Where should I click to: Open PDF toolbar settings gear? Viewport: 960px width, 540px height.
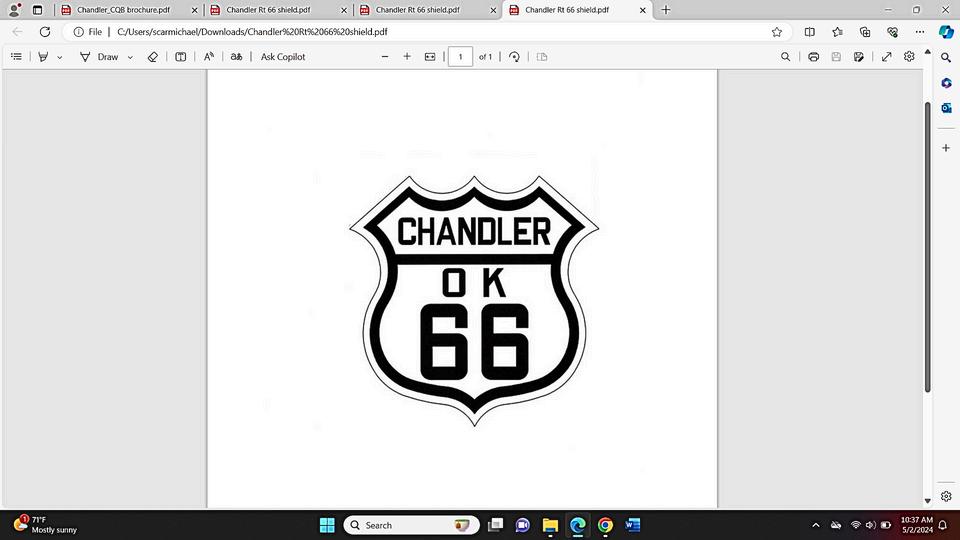909,56
